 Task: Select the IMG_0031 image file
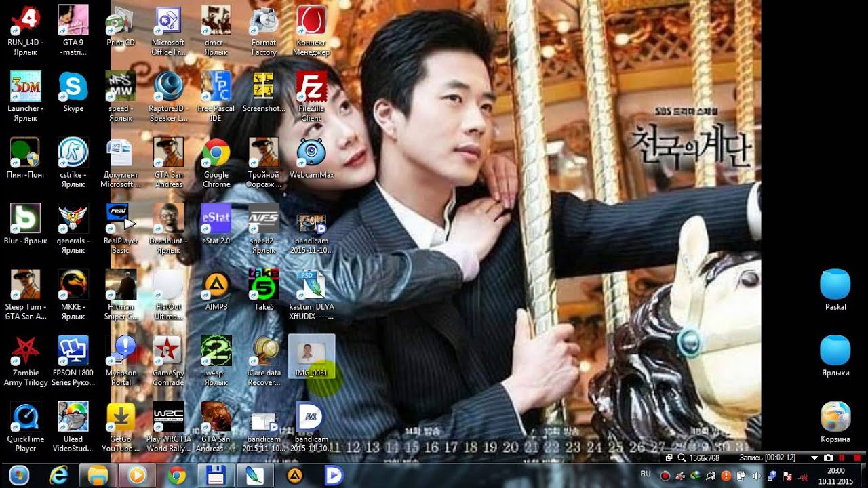point(311,356)
